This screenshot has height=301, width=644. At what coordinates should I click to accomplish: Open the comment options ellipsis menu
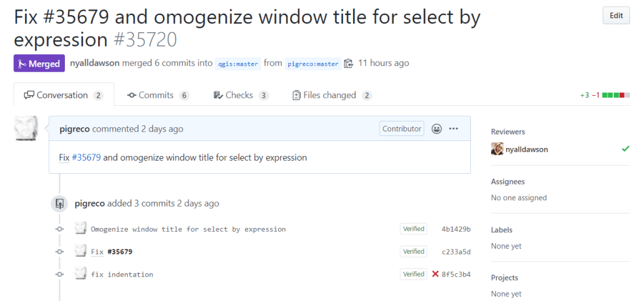tap(454, 128)
